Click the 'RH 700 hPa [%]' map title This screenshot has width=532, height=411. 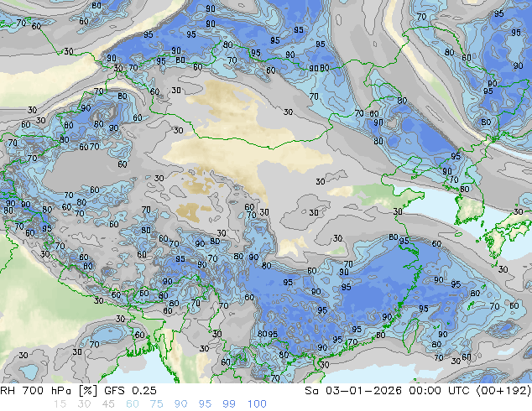tap(50, 391)
